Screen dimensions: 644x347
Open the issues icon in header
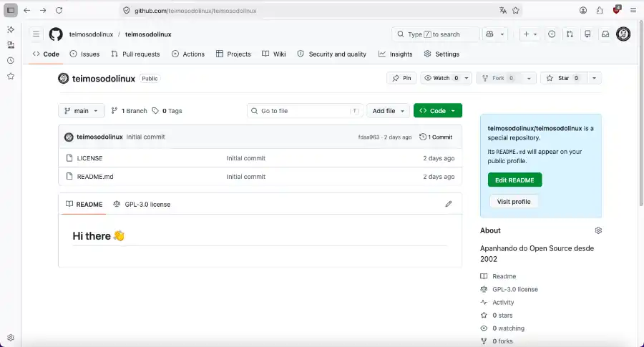click(552, 34)
